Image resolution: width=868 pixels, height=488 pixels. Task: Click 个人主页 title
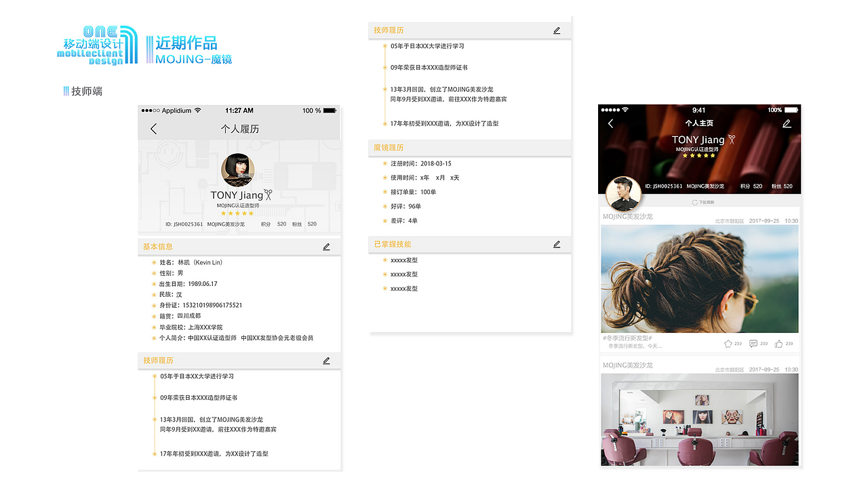click(699, 123)
